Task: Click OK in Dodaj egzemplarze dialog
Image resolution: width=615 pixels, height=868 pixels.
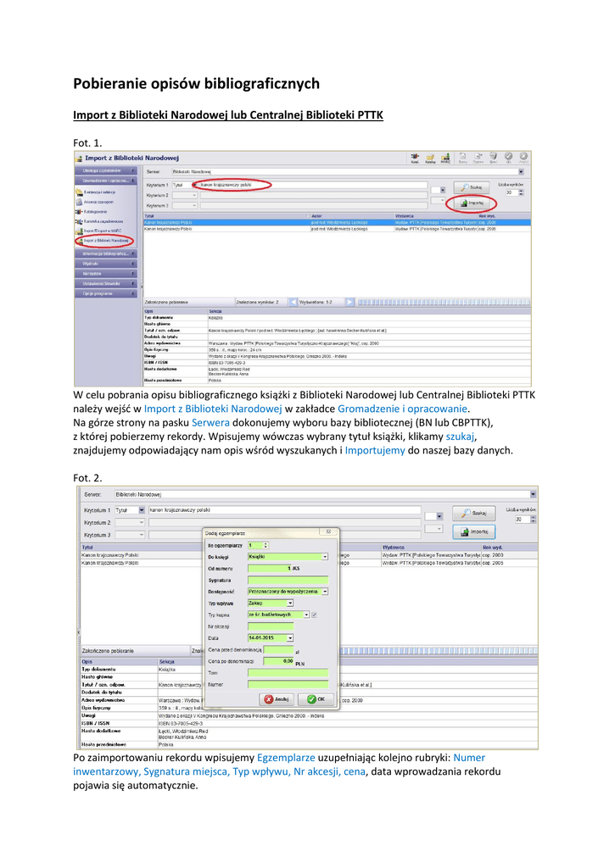Action: point(316,699)
